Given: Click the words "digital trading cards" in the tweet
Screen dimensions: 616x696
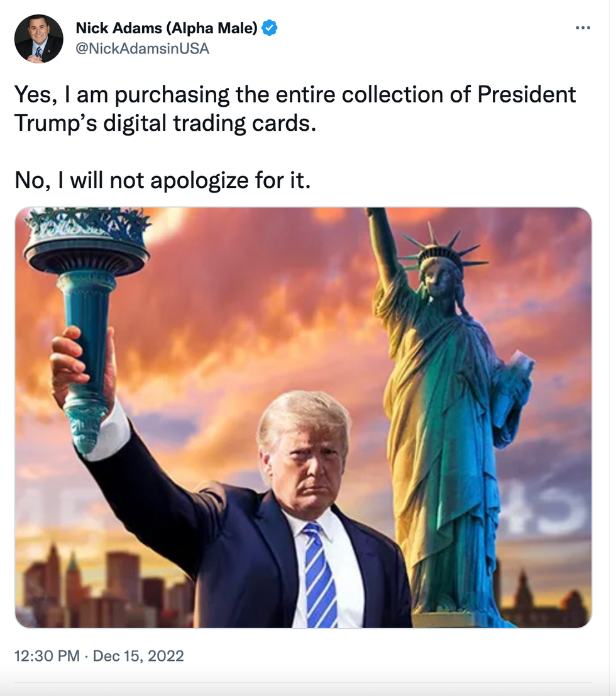Looking at the screenshot, I should point(209,123).
